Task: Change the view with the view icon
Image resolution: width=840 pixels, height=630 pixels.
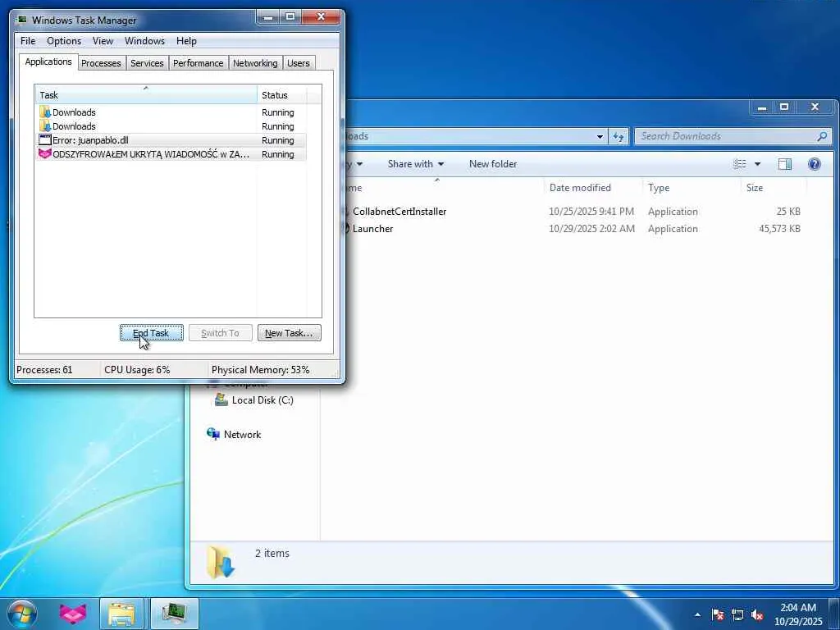Action: tap(740, 164)
